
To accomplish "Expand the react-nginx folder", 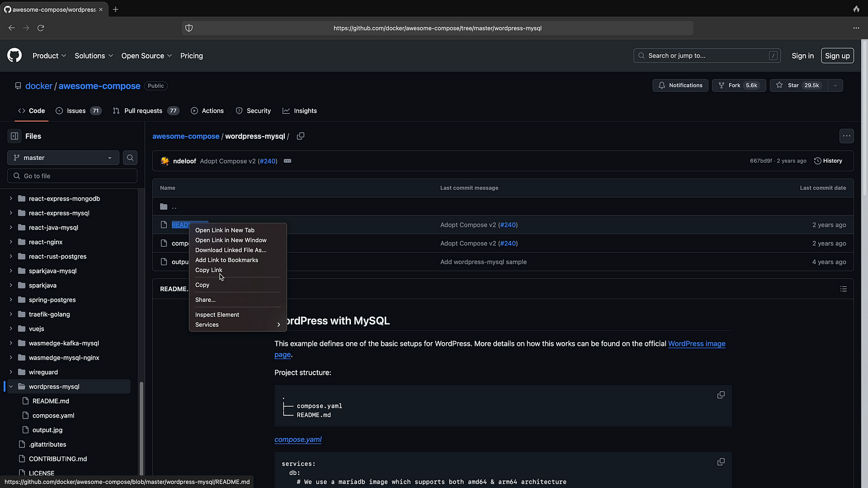I will coord(11,242).
